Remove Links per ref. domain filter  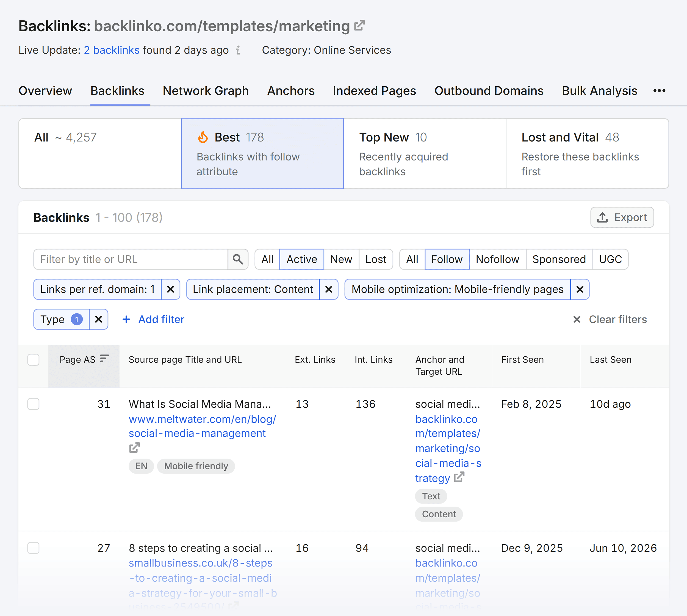(171, 289)
